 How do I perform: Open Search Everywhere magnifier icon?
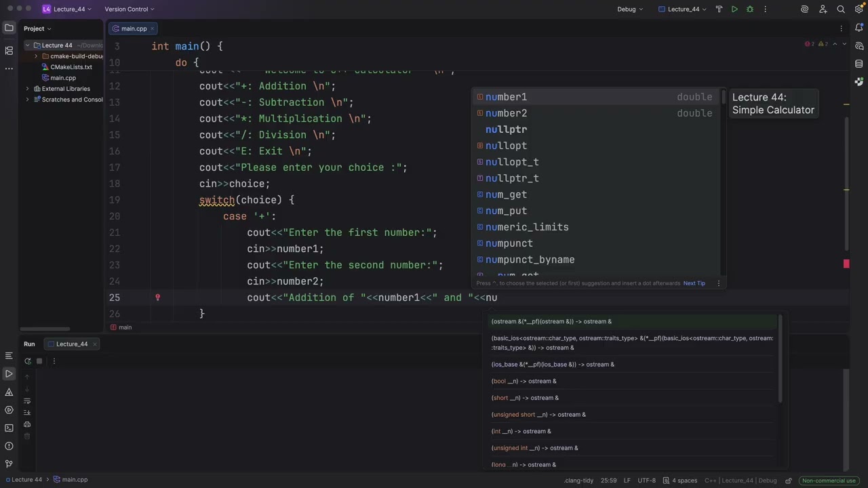841,9
